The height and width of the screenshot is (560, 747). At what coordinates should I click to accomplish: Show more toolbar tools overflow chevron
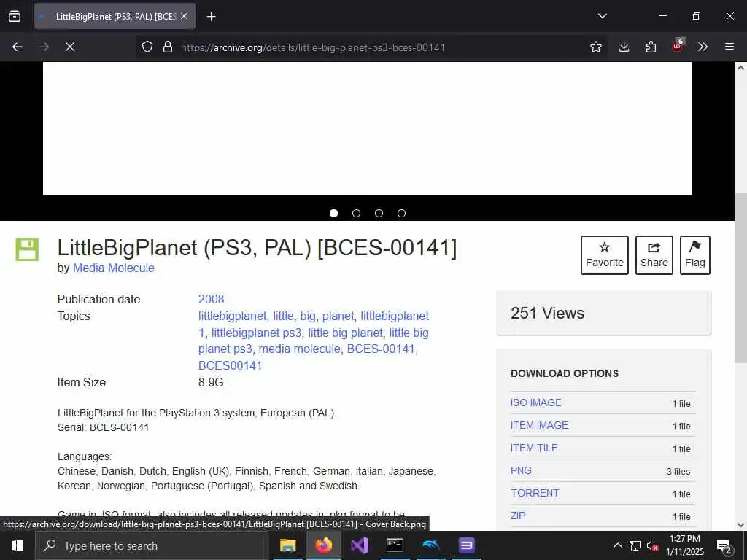(x=703, y=47)
